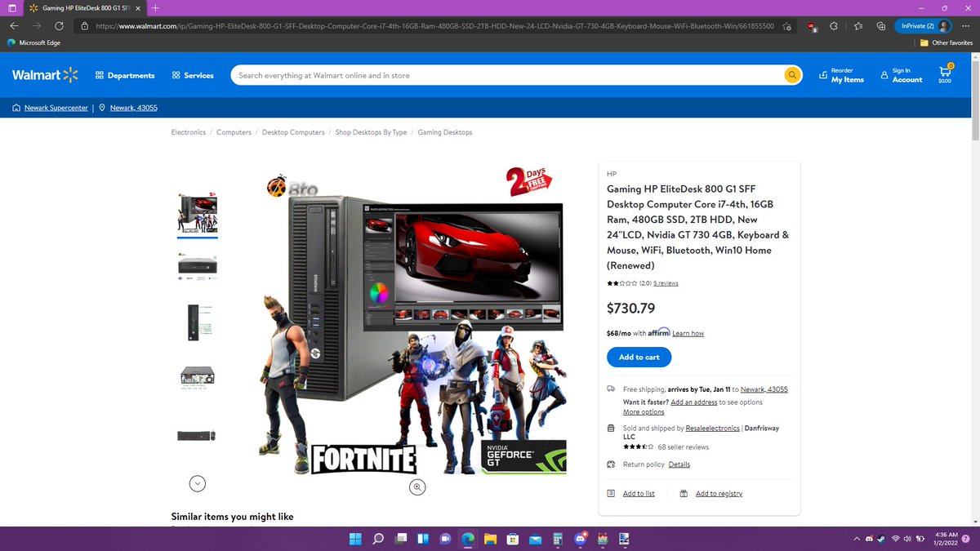Add the item to cart
The height and width of the screenshot is (551, 980).
point(639,357)
